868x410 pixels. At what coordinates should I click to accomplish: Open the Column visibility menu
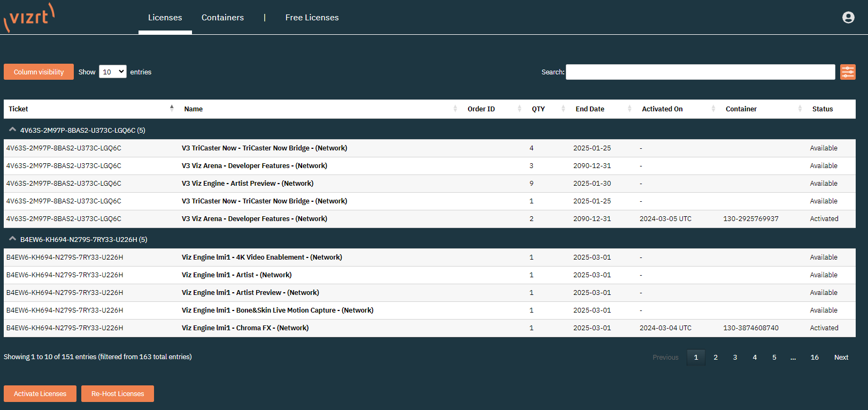click(39, 72)
